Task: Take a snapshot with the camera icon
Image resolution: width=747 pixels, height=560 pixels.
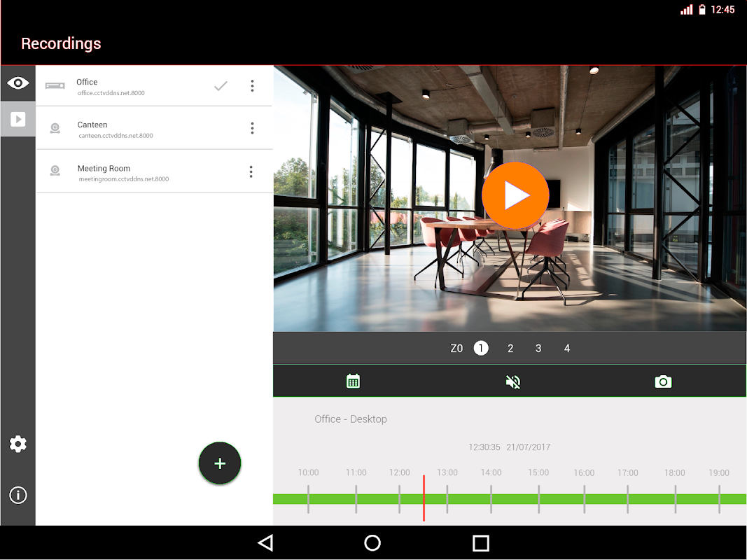Action: [663, 382]
